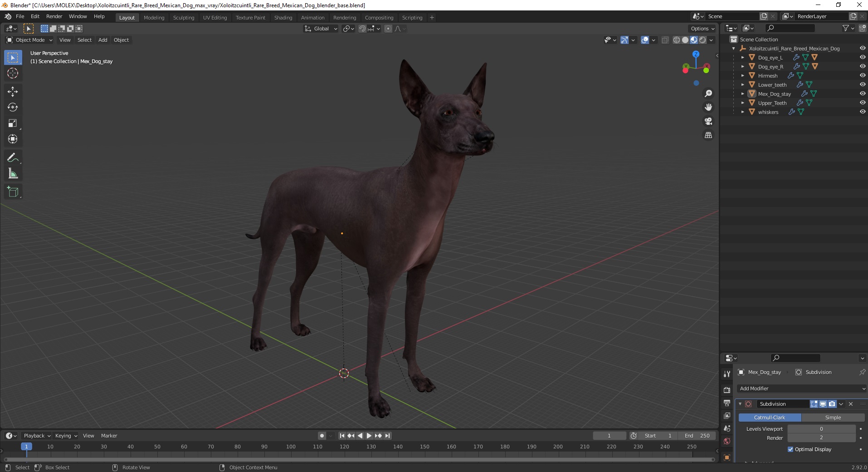Hide the whiskers object

click(863, 112)
